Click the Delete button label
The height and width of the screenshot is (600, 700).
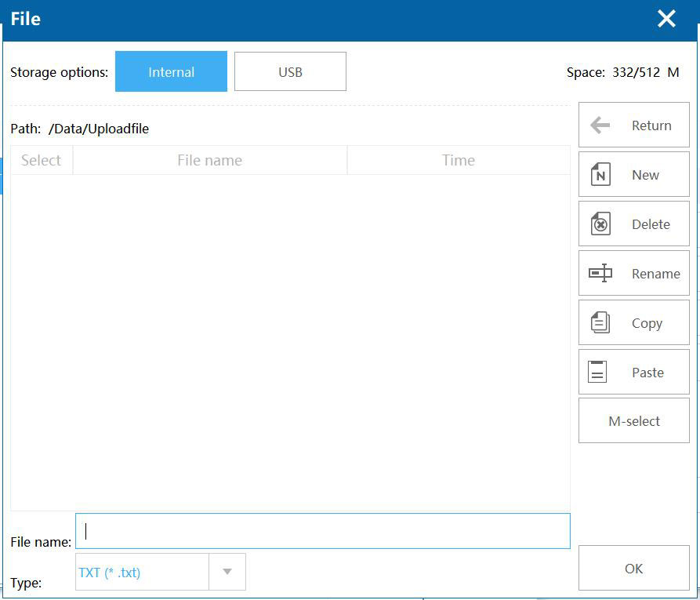[x=651, y=224]
